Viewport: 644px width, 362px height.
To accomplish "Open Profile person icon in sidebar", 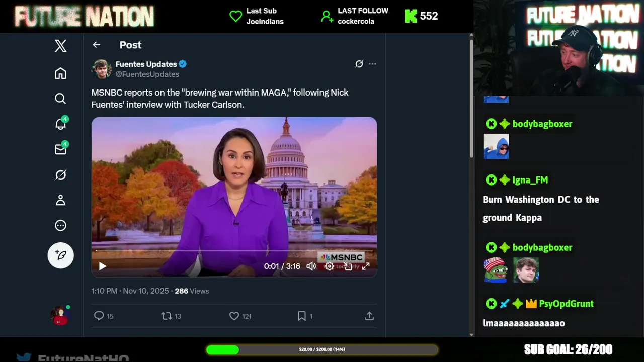I will pyautogui.click(x=60, y=200).
